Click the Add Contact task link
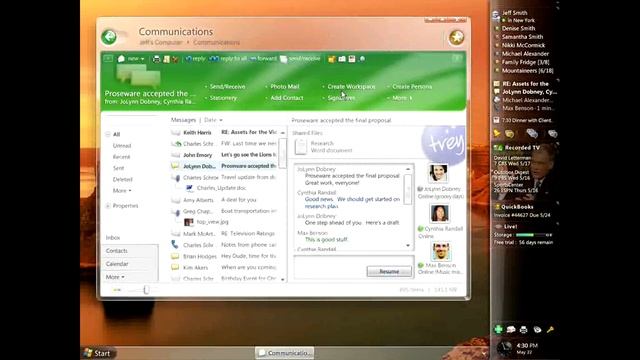Viewport: 640px width, 360px height. tap(287, 98)
